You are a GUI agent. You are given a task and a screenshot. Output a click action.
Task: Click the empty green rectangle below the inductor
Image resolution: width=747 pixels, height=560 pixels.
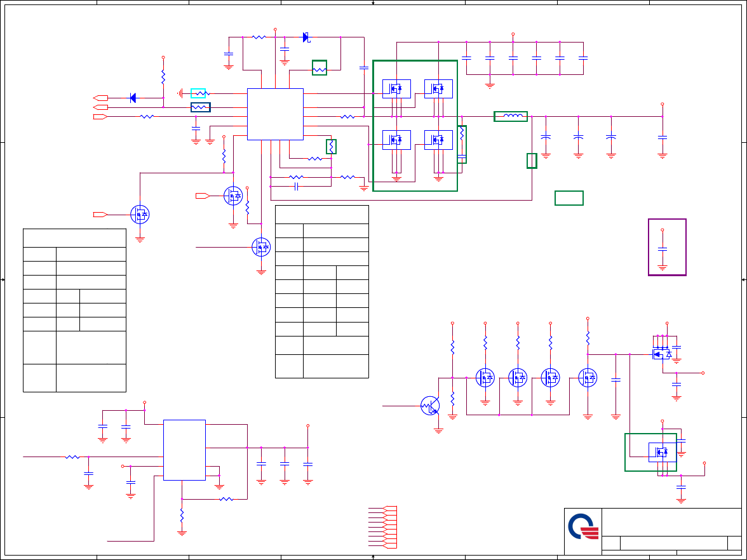[x=569, y=198]
